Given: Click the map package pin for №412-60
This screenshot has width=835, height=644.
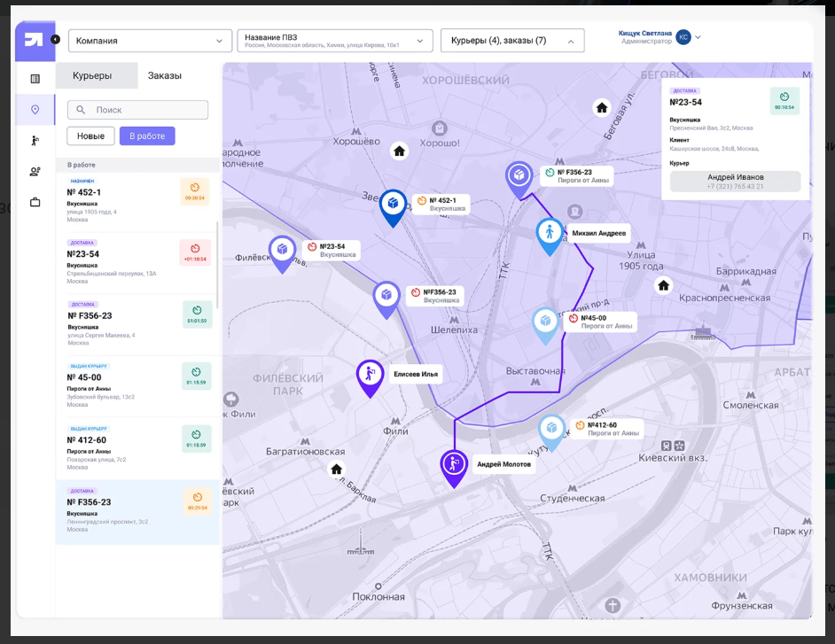Looking at the screenshot, I should pos(551,432).
